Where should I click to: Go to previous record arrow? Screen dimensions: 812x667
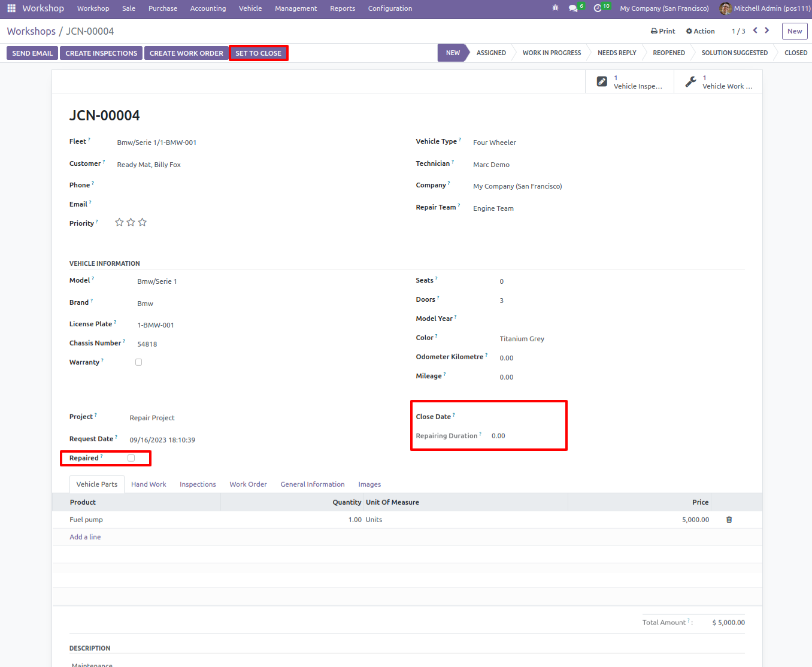tap(755, 31)
